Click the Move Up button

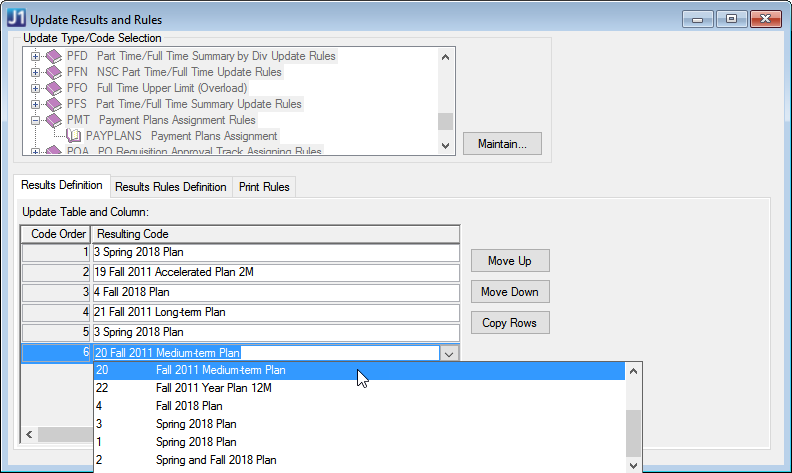[x=510, y=261]
